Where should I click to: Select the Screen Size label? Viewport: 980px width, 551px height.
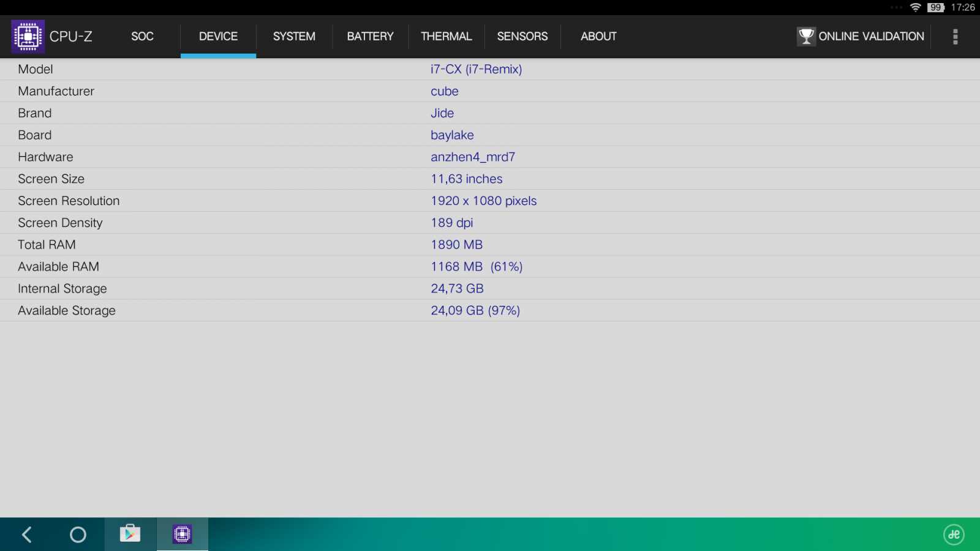click(x=51, y=179)
